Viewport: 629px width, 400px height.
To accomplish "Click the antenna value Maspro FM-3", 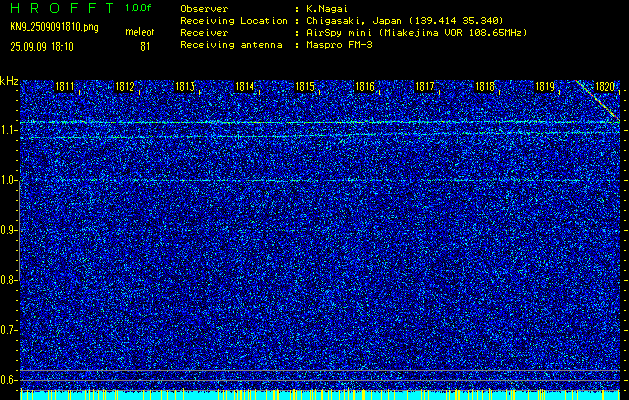I will tap(339, 45).
